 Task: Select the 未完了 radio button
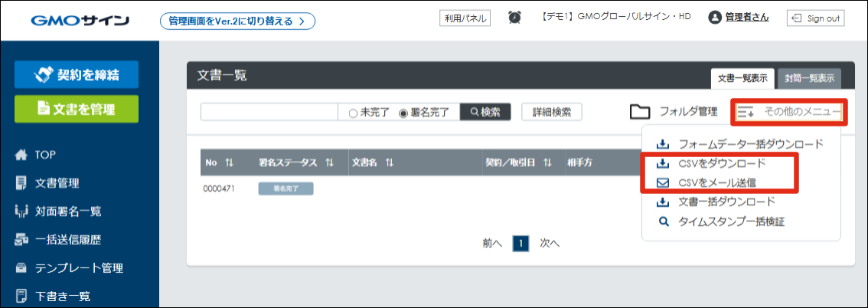pos(353,113)
